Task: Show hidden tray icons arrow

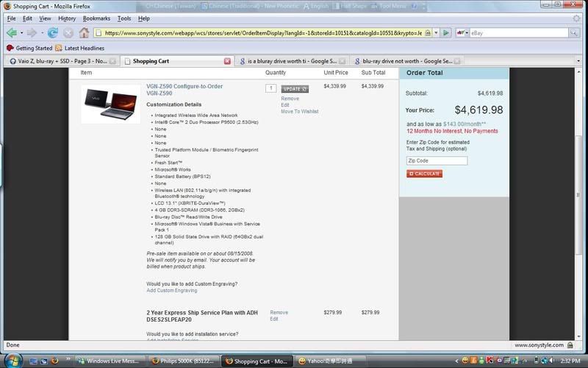Action: pos(456,361)
